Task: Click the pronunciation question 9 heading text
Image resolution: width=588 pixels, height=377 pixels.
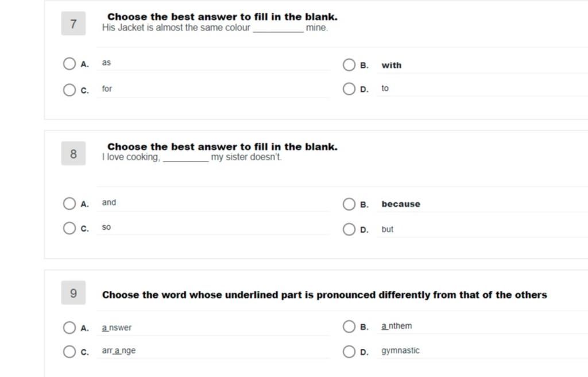Action: point(324,295)
